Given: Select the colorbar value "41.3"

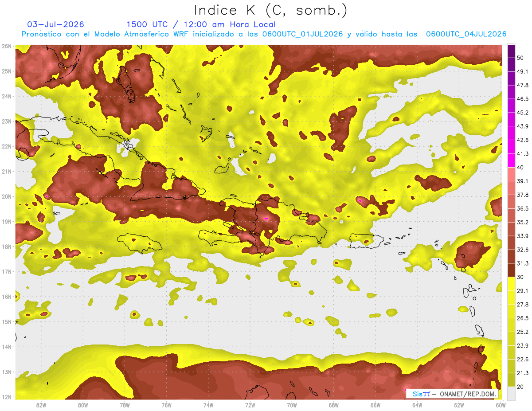Looking at the screenshot, I should click(x=523, y=154).
